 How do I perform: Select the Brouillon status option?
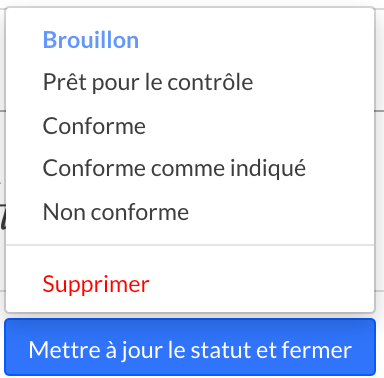[x=190, y=40]
